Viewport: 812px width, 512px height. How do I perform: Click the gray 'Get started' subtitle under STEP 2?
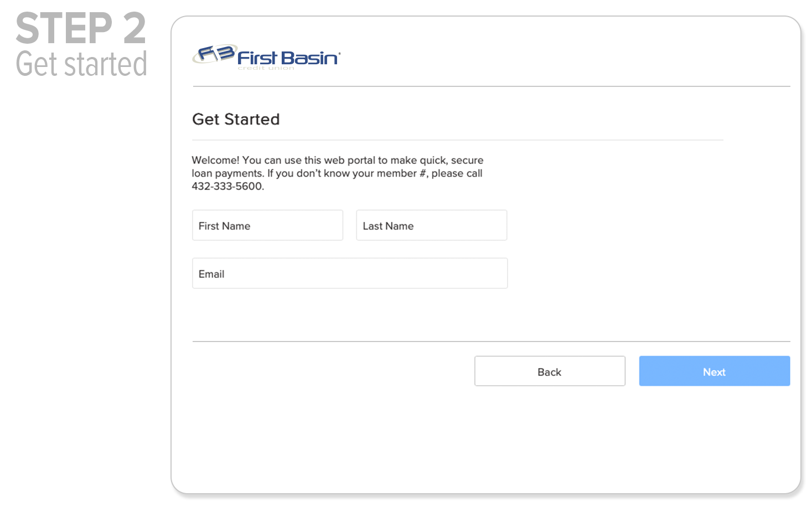coord(81,64)
